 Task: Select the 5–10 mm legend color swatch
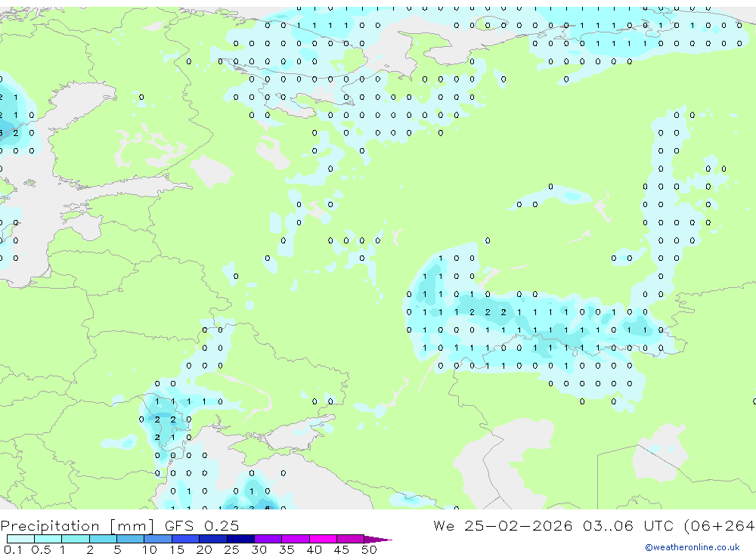point(131,539)
